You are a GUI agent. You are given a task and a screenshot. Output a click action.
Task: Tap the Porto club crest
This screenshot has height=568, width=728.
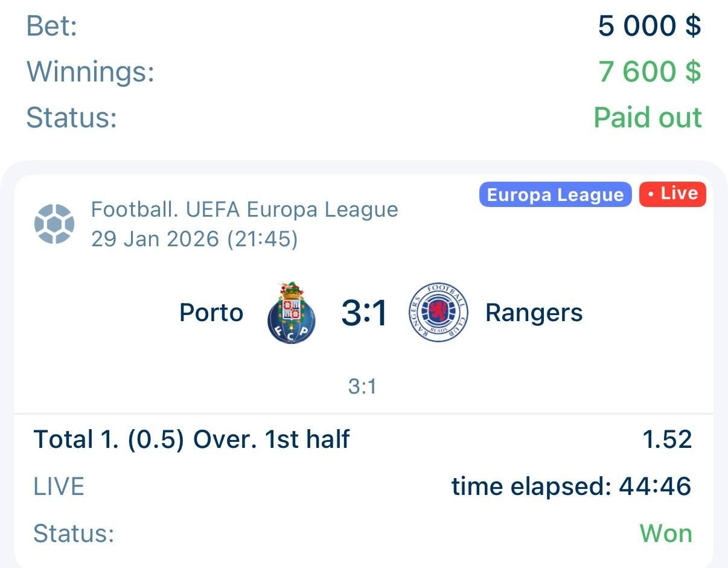coord(292,313)
